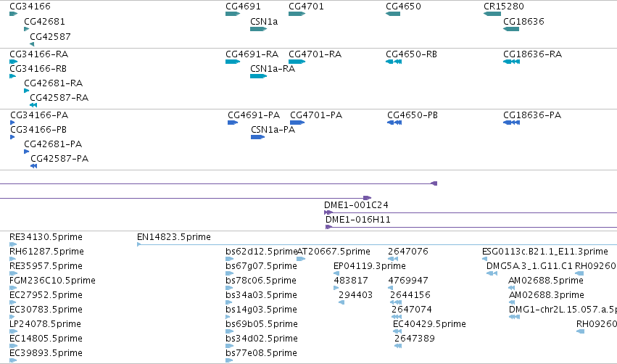Click the LP24078.5prime EST label
617x364 pixels.
click(45, 324)
